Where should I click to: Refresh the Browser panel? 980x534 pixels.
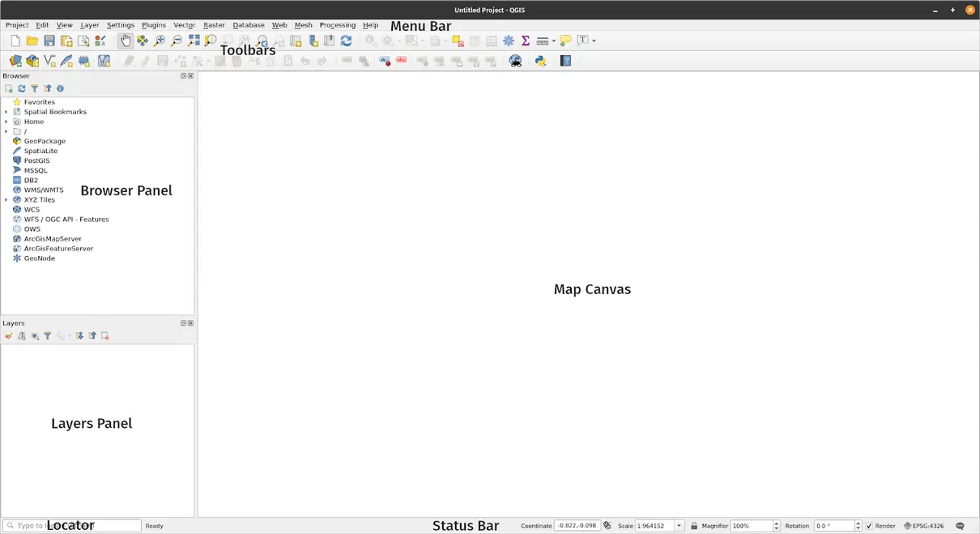[21, 88]
